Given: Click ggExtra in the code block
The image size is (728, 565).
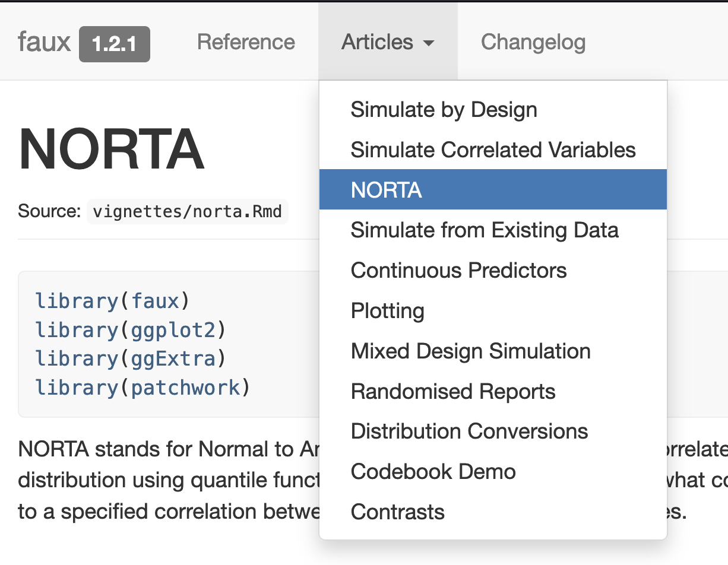Looking at the screenshot, I should tap(173, 358).
